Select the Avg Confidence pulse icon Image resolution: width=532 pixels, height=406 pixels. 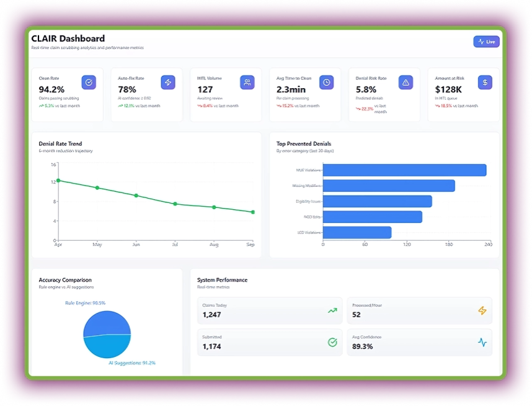(482, 342)
